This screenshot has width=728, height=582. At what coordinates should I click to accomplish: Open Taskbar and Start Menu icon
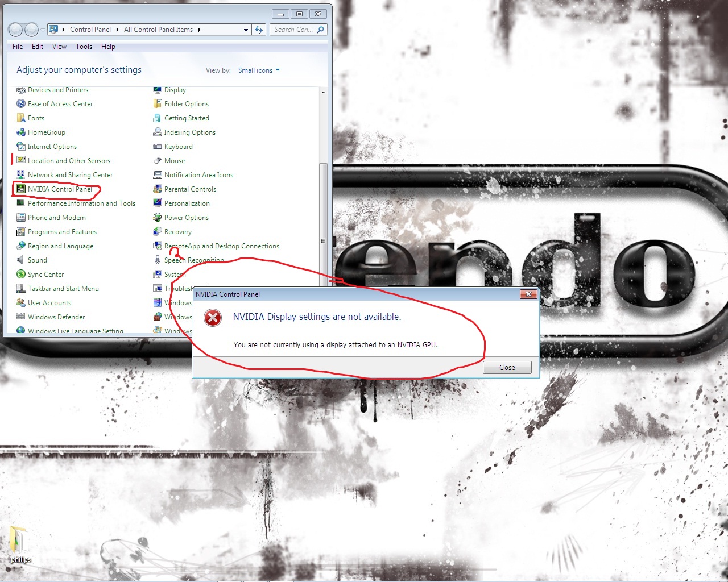click(x=21, y=289)
